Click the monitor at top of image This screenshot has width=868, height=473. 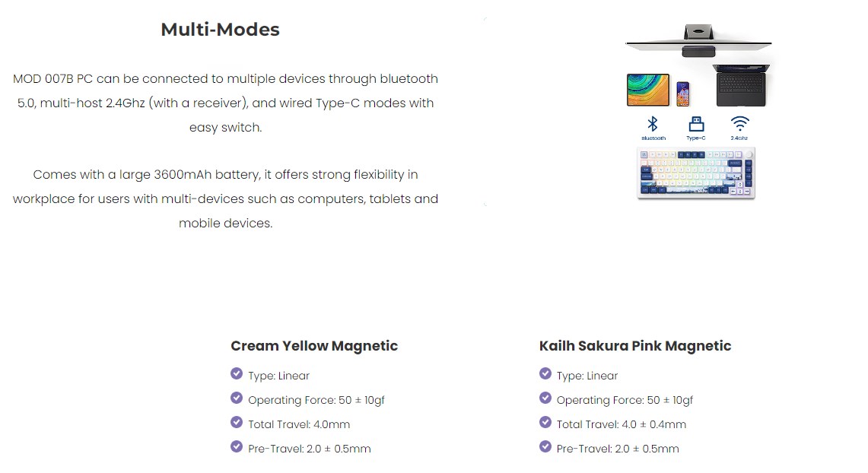click(x=698, y=38)
